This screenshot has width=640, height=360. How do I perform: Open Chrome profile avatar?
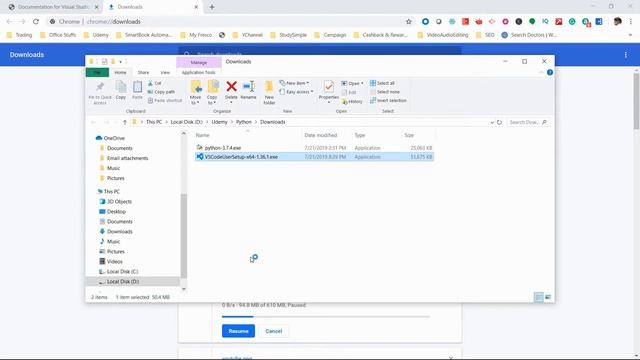click(x=618, y=22)
